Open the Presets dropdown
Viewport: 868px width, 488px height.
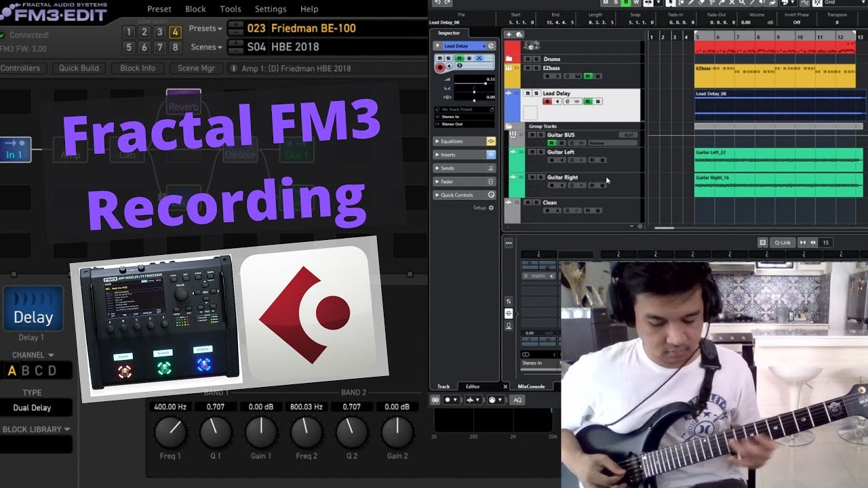point(205,28)
